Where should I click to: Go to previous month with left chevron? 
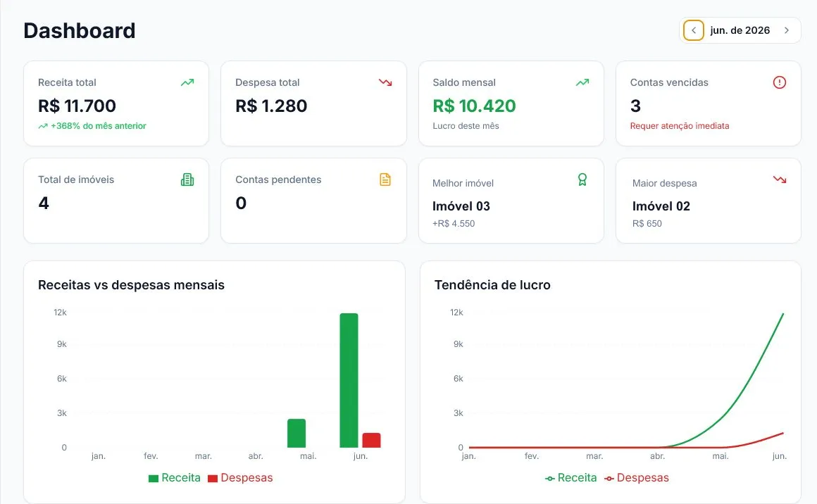point(694,30)
